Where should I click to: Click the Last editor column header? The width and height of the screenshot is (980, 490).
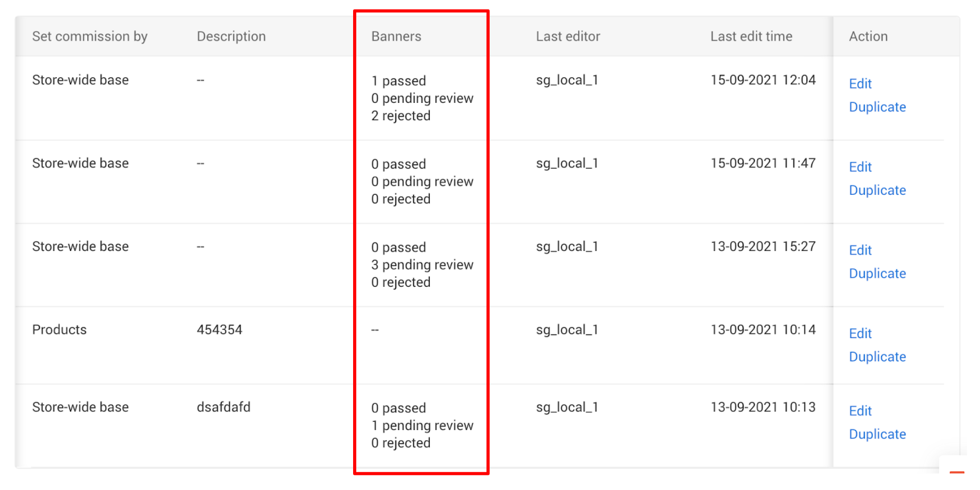click(568, 36)
